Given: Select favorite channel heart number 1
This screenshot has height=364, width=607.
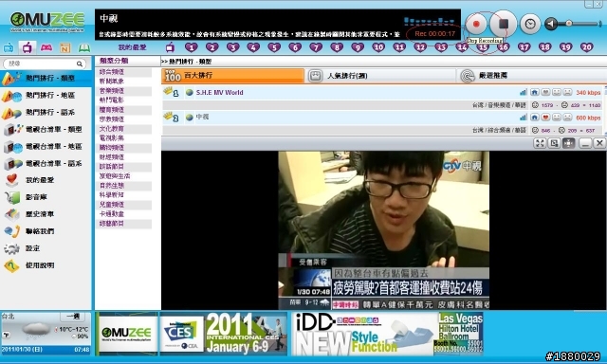Looking at the screenshot, I should tap(192, 47).
